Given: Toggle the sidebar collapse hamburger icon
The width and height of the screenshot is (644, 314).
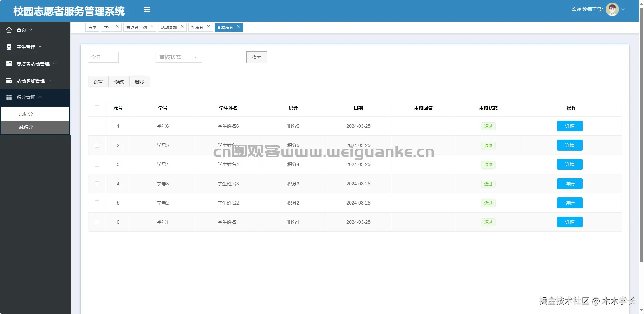Looking at the screenshot, I should click(x=147, y=10).
